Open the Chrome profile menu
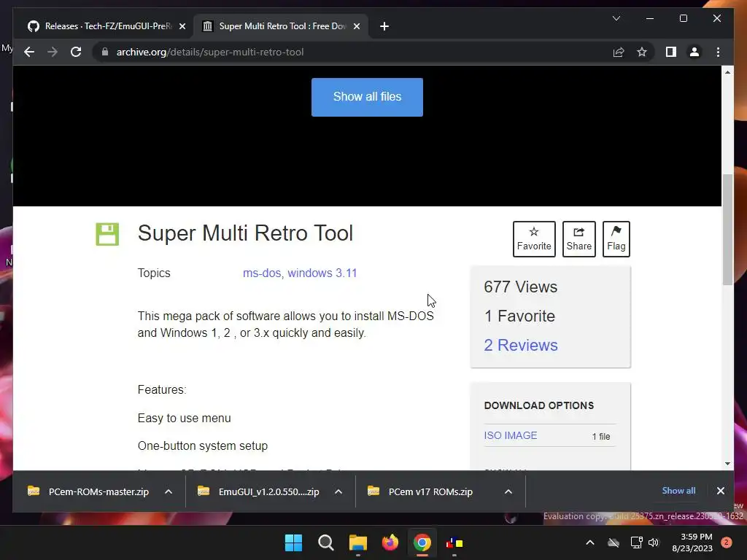 pyautogui.click(x=694, y=52)
